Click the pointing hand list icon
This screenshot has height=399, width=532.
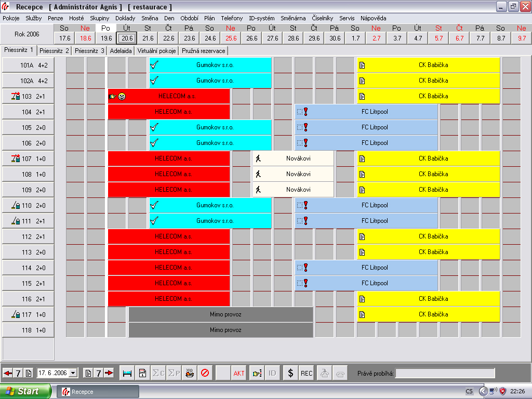click(x=256, y=373)
